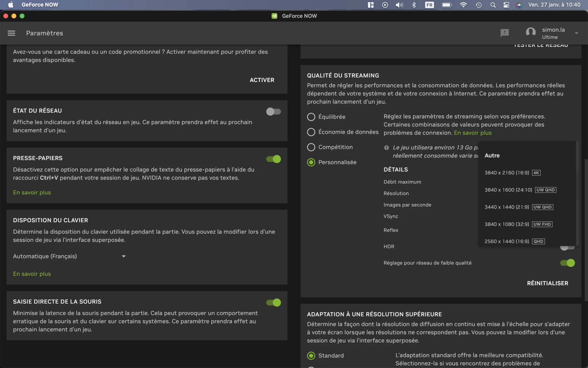Click the VSync label

[x=391, y=216]
